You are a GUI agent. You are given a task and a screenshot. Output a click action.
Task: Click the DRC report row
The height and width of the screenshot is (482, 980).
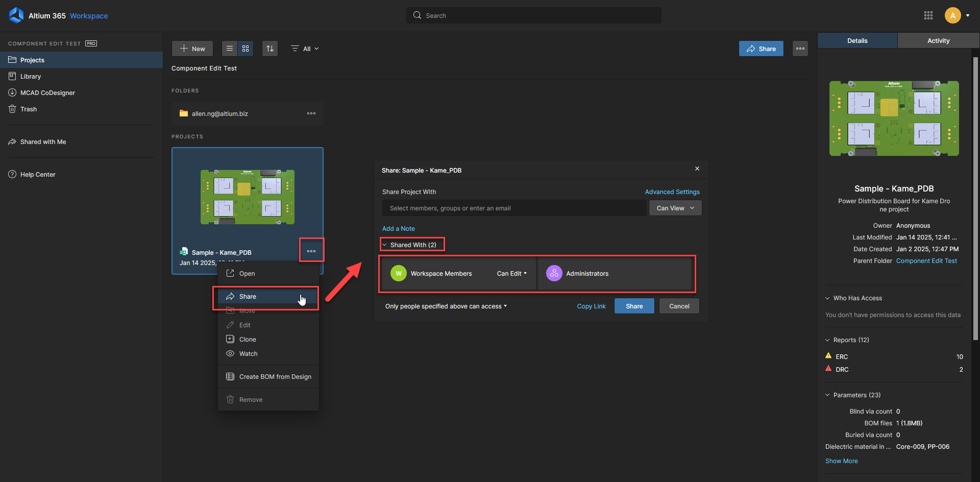pos(894,369)
